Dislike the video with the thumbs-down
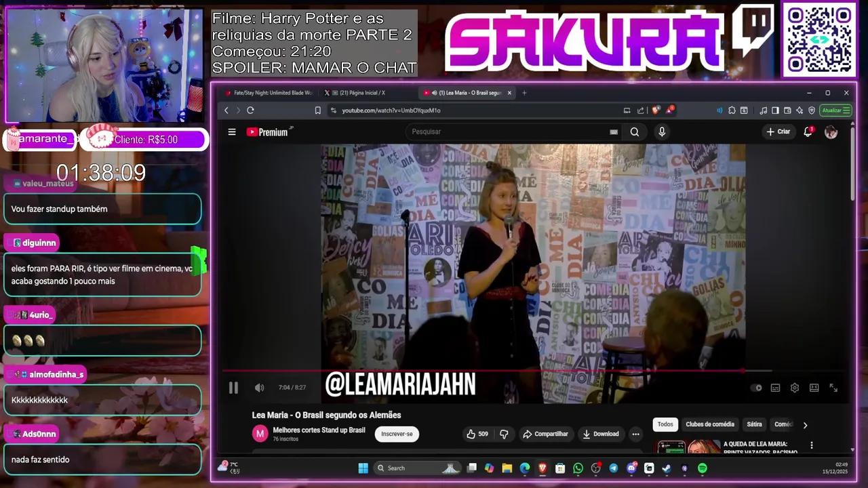The image size is (868, 488). pos(504,434)
